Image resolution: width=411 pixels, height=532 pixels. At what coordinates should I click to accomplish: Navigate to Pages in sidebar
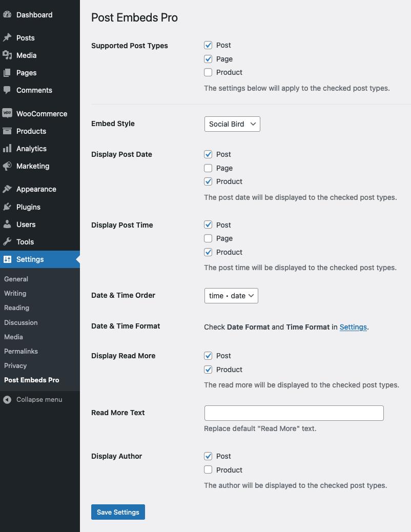[x=40, y=73]
